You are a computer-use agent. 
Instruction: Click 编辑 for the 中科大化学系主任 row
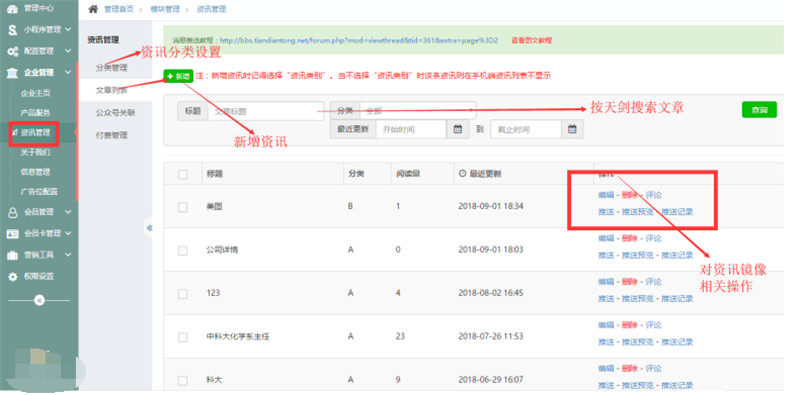click(606, 325)
